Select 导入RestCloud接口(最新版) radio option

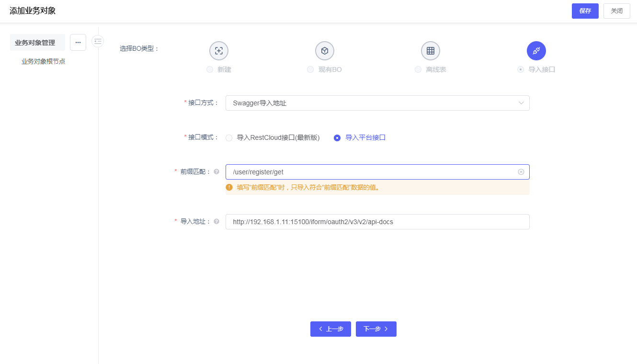click(229, 138)
